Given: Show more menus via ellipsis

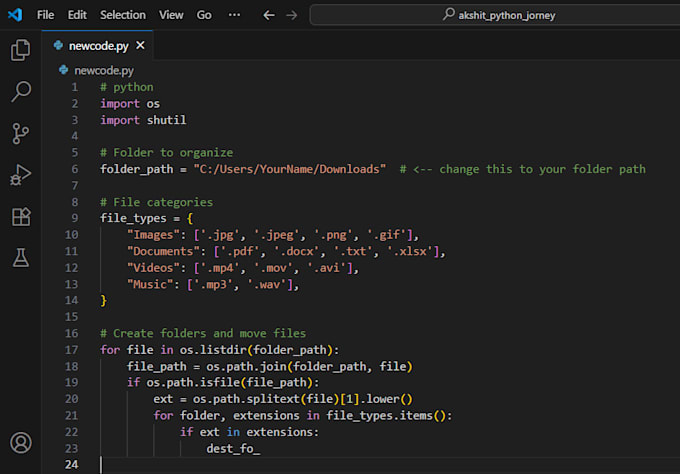Looking at the screenshot, I should click(x=234, y=15).
